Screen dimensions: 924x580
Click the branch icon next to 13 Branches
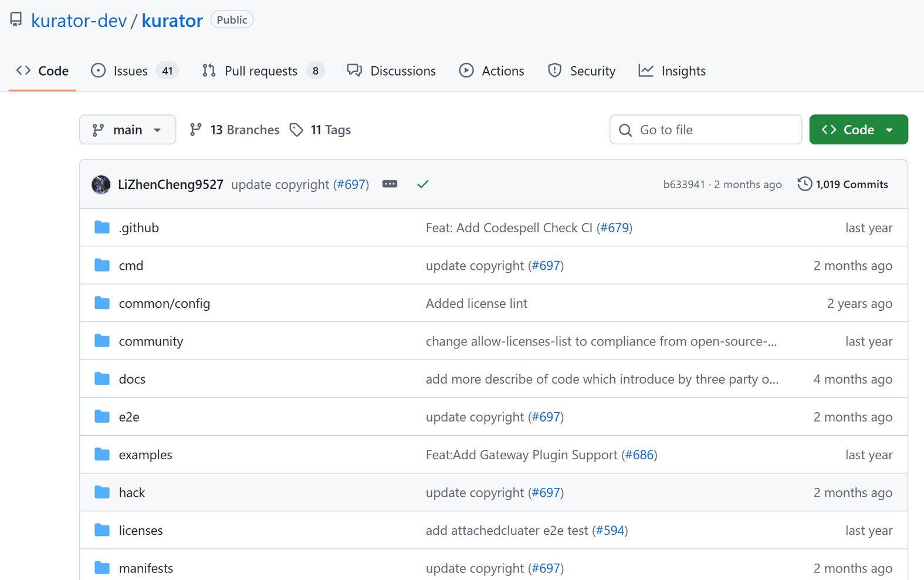[196, 130]
